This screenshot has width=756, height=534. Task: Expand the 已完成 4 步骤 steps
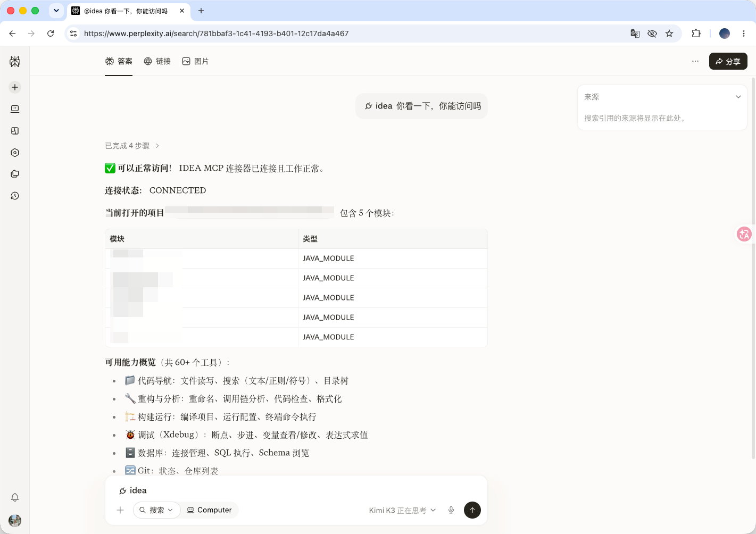[x=132, y=146]
